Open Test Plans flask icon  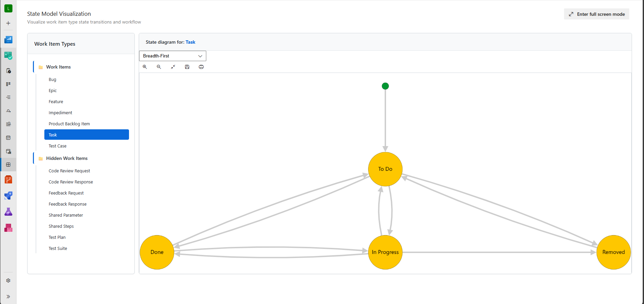click(x=8, y=212)
